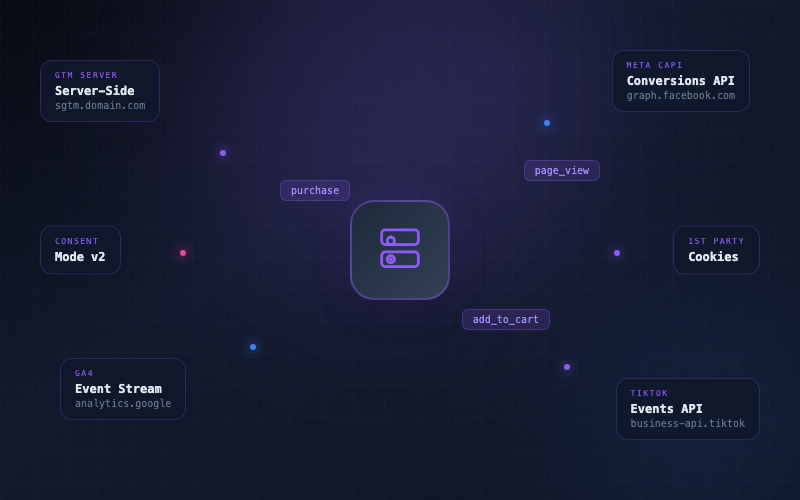Click the business-api.tiktok endpoint text
The width and height of the screenshot is (800, 500).
click(x=687, y=424)
